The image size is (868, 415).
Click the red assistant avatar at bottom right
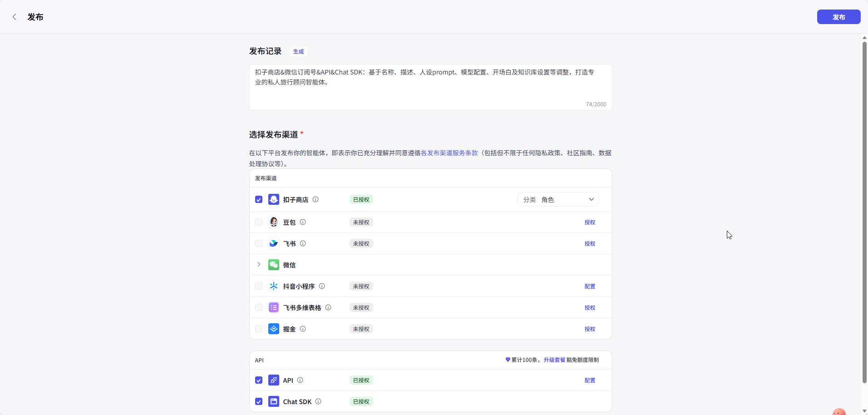pyautogui.click(x=839, y=411)
